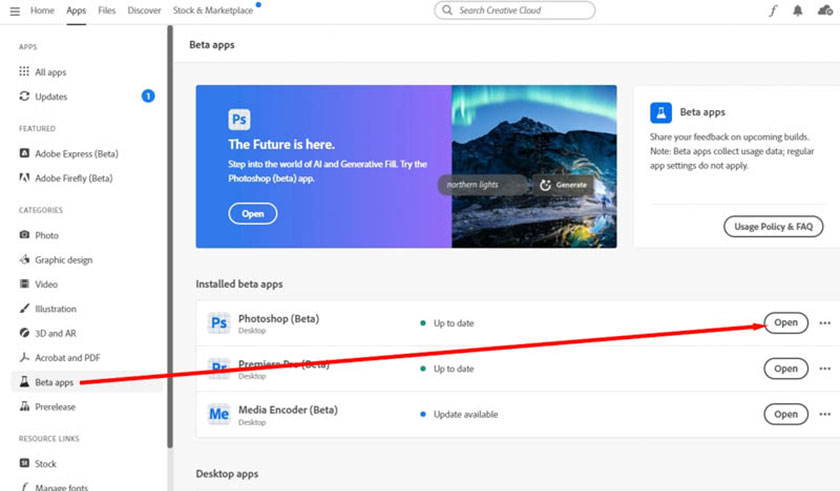The height and width of the screenshot is (491, 840).
Task: Click the fonts 'f' icon in header
Action: click(772, 10)
